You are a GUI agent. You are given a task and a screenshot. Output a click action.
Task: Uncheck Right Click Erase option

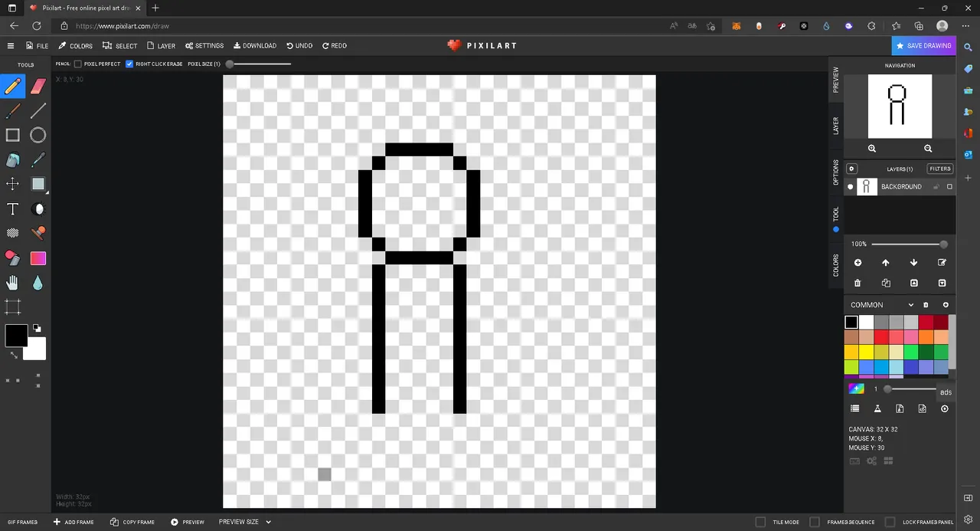(129, 64)
